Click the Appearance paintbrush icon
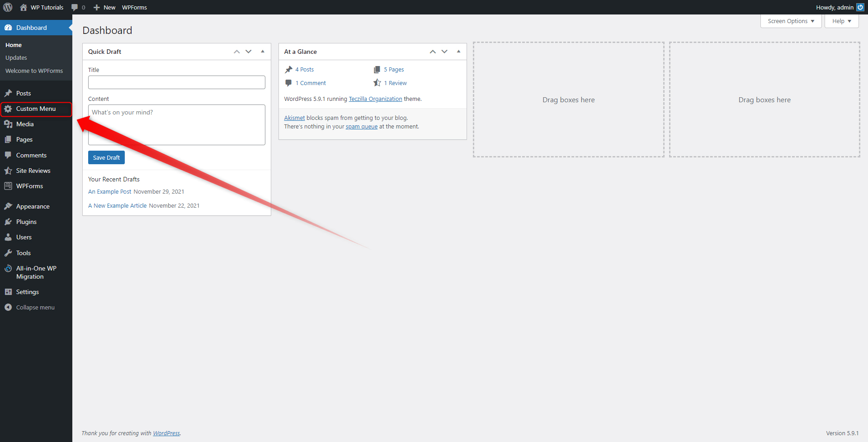The image size is (868, 442). (x=8, y=206)
